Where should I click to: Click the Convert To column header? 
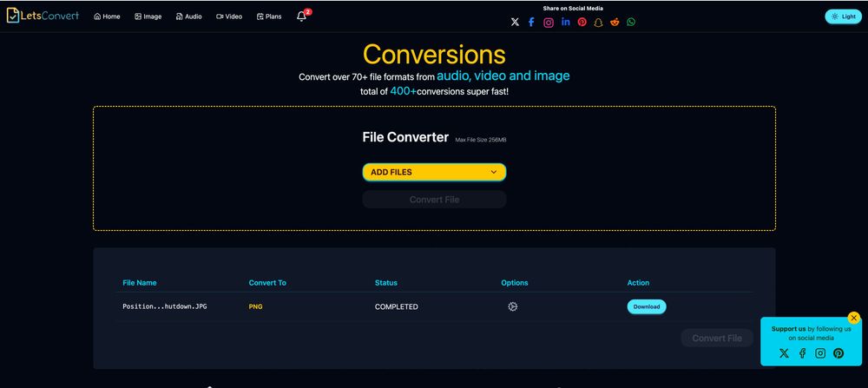pyautogui.click(x=267, y=283)
